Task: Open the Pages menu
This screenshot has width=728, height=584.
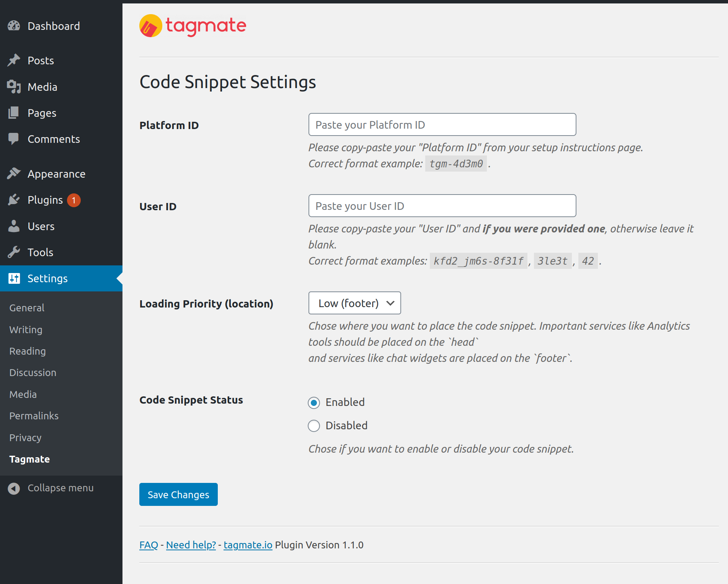Action: point(61,113)
